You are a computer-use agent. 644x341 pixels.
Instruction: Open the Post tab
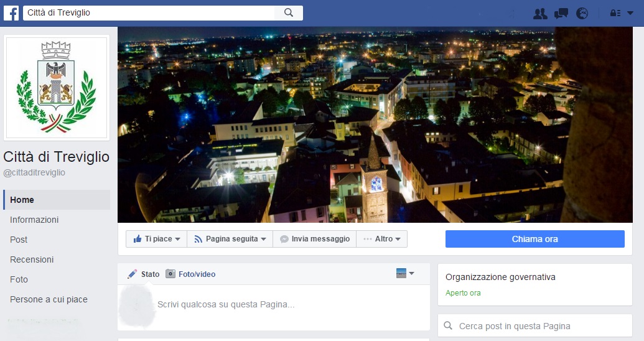click(x=19, y=240)
